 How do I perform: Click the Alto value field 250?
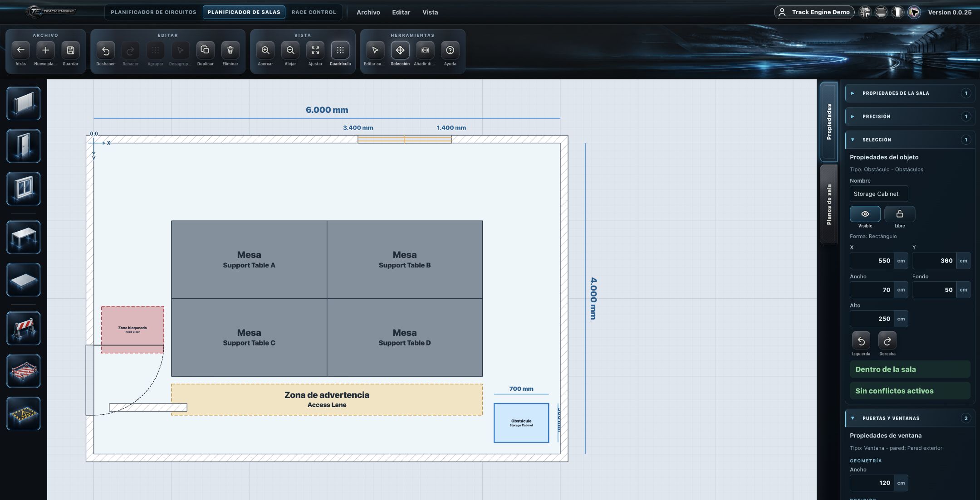pyautogui.click(x=872, y=319)
